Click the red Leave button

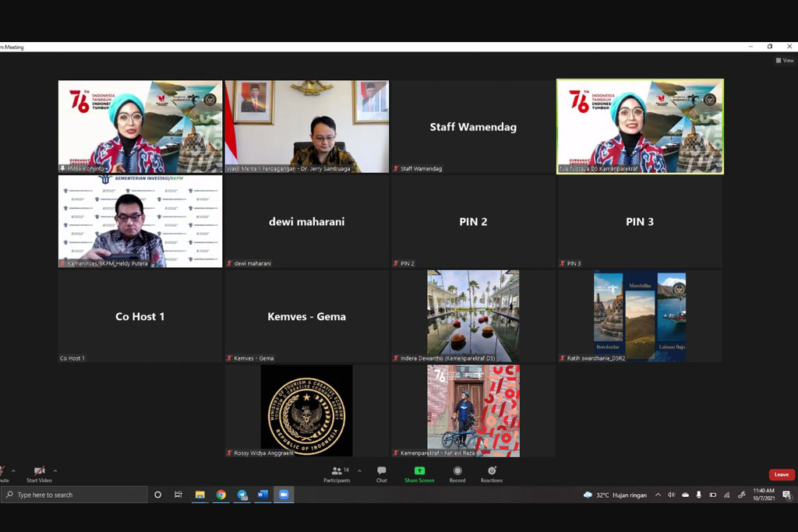point(781,474)
